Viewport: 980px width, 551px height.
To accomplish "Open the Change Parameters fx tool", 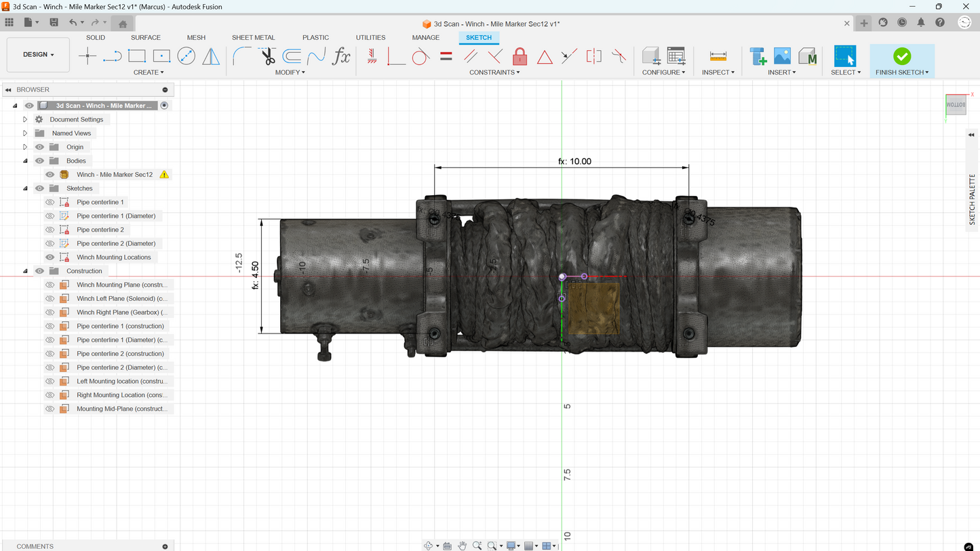I will coord(341,56).
